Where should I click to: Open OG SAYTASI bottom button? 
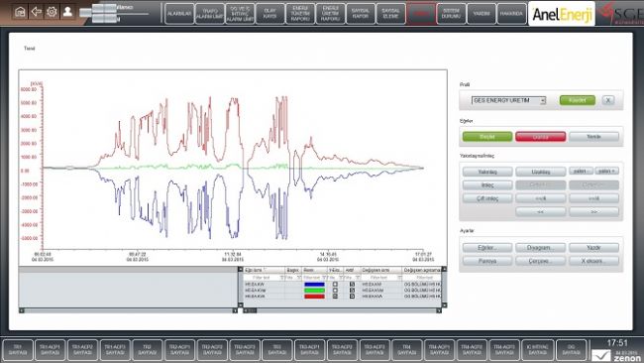coord(571,350)
